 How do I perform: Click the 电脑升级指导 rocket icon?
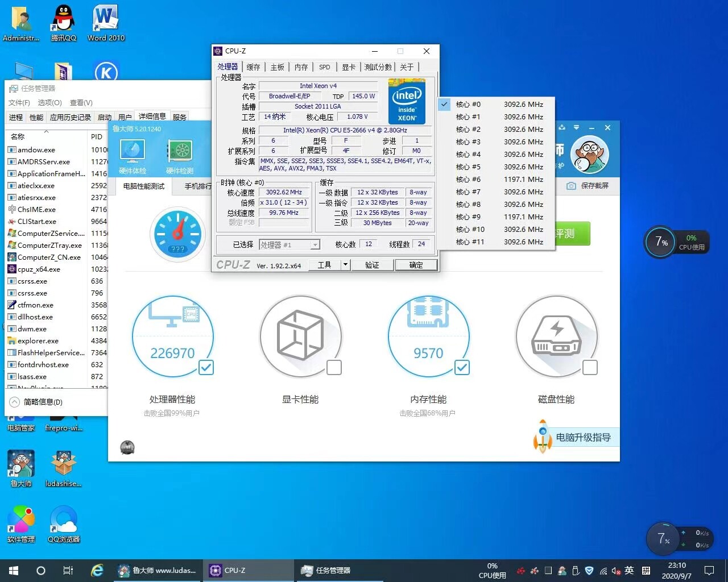(x=543, y=436)
